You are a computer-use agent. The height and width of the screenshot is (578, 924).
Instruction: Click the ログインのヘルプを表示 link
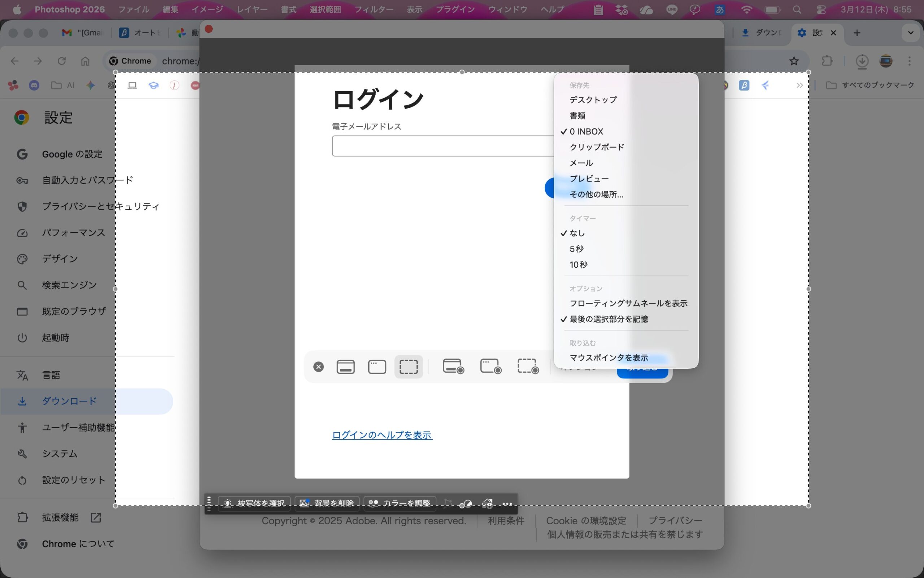point(382,435)
